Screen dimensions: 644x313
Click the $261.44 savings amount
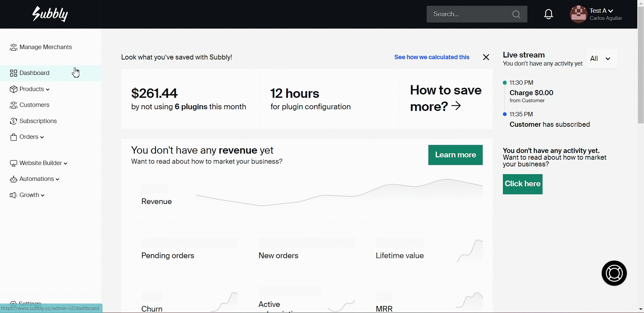pyautogui.click(x=155, y=93)
